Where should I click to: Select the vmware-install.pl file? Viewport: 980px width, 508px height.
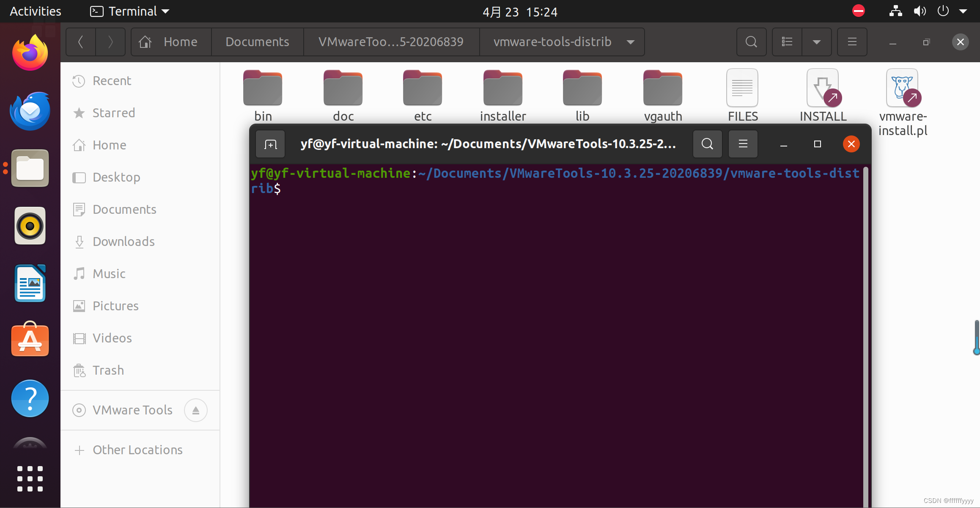(x=903, y=103)
